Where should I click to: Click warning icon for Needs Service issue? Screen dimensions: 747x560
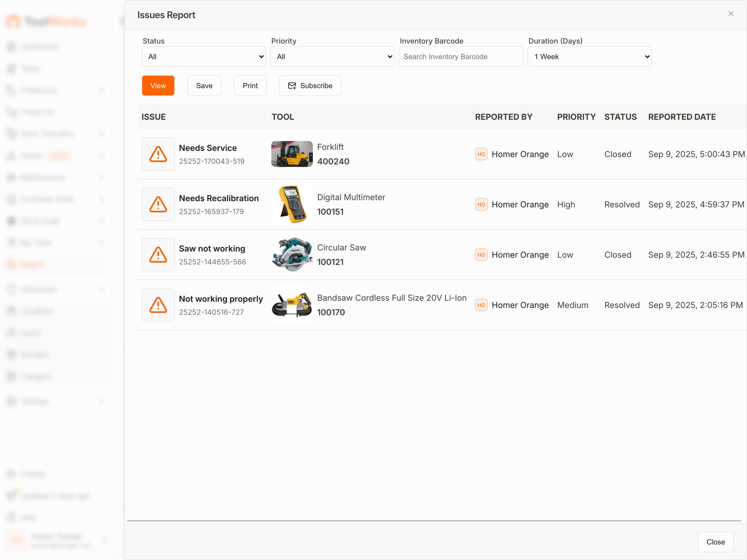pyautogui.click(x=158, y=154)
